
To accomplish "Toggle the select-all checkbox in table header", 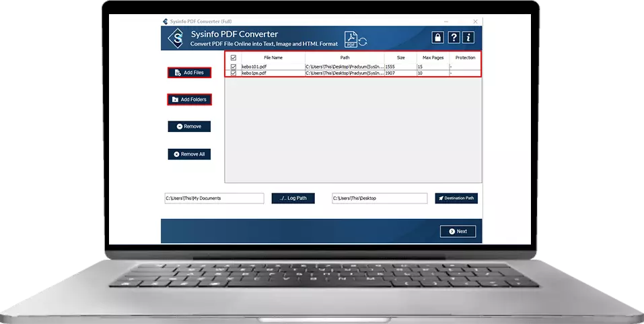I will (x=234, y=57).
